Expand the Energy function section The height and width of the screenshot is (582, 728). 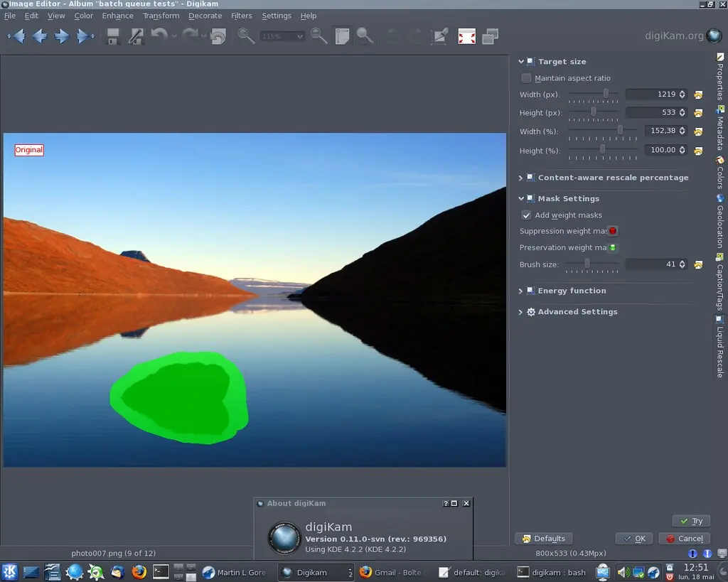coord(521,291)
